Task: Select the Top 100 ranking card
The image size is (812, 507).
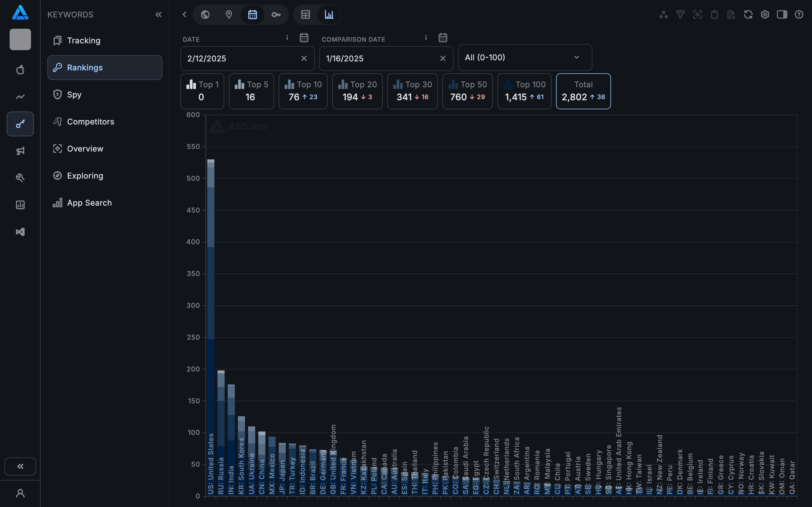Action: click(524, 91)
